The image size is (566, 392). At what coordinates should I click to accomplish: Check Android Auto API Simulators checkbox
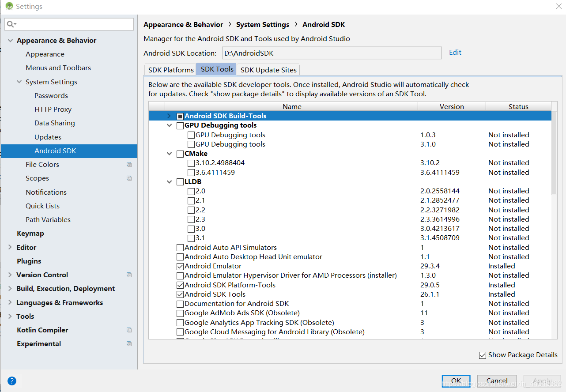coord(180,248)
